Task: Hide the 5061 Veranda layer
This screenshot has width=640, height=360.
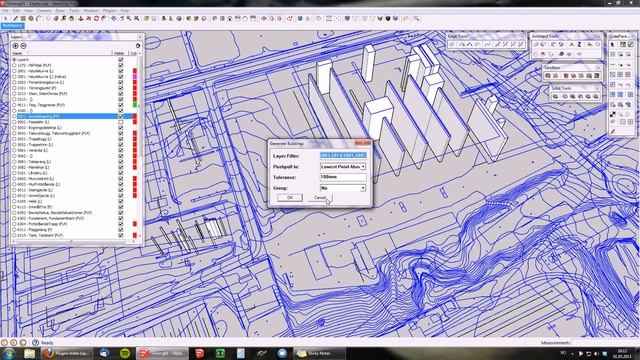Action: tap(121, 150)
